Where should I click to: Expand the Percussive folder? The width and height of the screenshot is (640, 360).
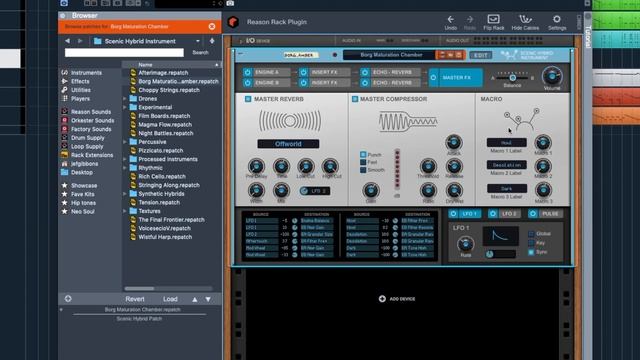(x=124, y=142)
